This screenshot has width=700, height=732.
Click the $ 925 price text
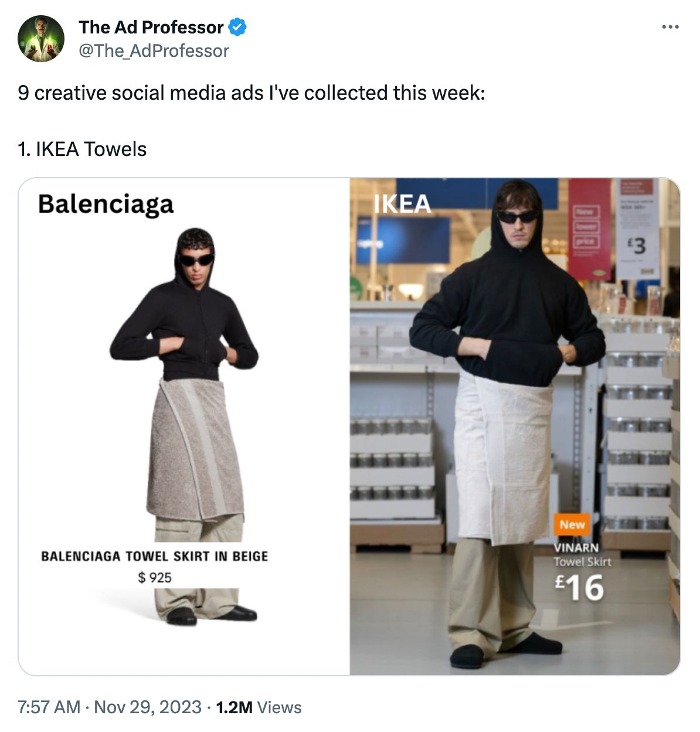[155, 578]
